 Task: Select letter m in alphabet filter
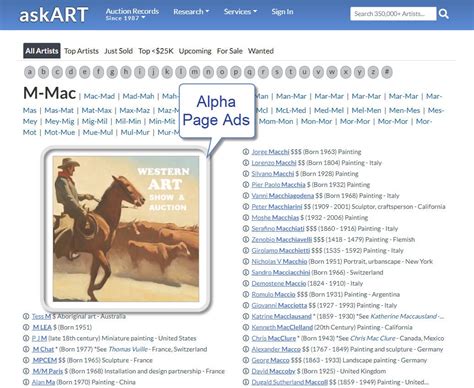coord(194,72)
